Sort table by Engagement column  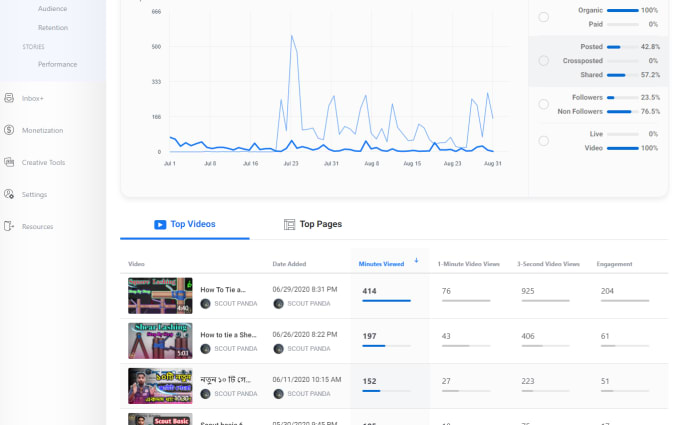(x=614, y=264)
